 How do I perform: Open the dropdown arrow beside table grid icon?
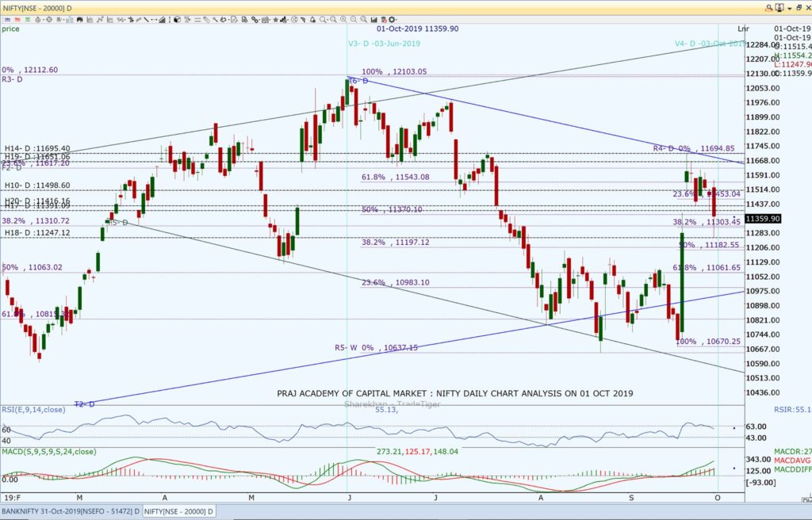tap(270, 20)
